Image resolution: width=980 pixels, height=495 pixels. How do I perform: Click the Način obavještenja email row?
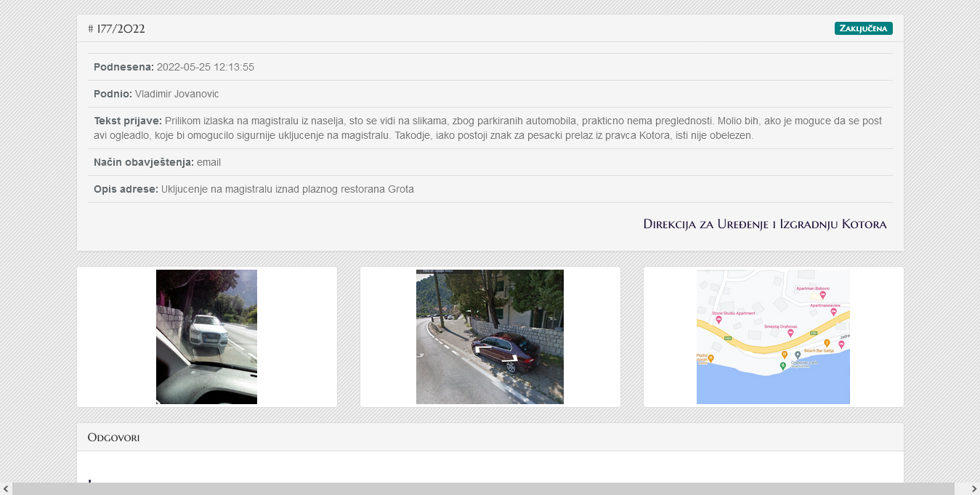point(490,162)
